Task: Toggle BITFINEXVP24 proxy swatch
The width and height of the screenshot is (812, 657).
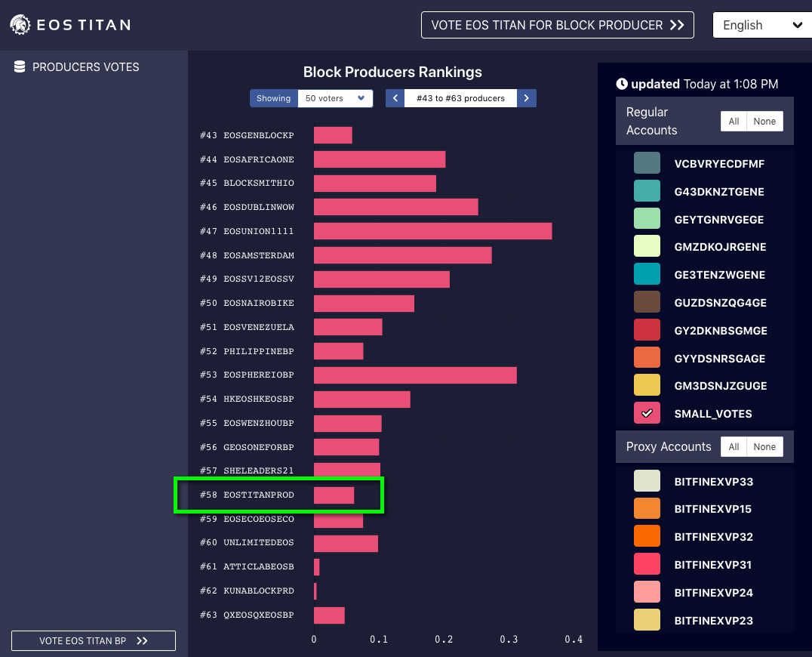Action: pos(647,592)
